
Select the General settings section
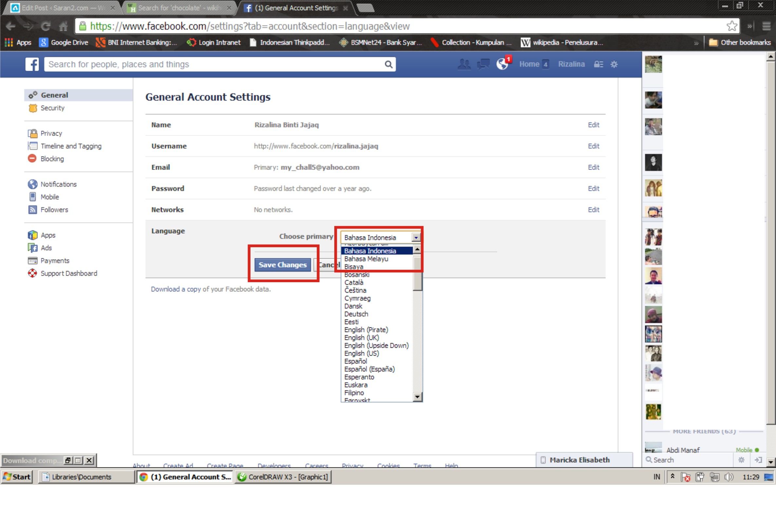click(79, 95)
